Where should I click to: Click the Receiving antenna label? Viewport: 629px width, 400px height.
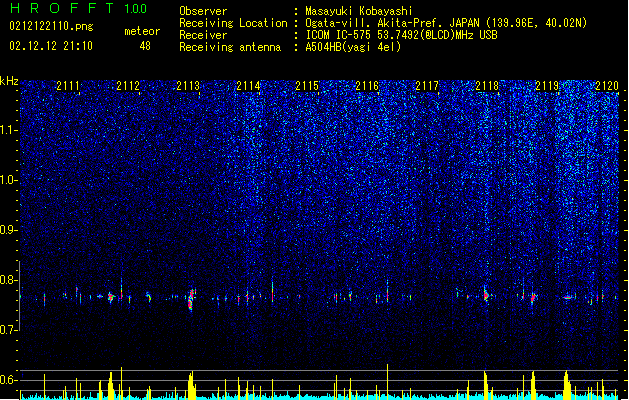pyautogui.click(x=230, y=47)
